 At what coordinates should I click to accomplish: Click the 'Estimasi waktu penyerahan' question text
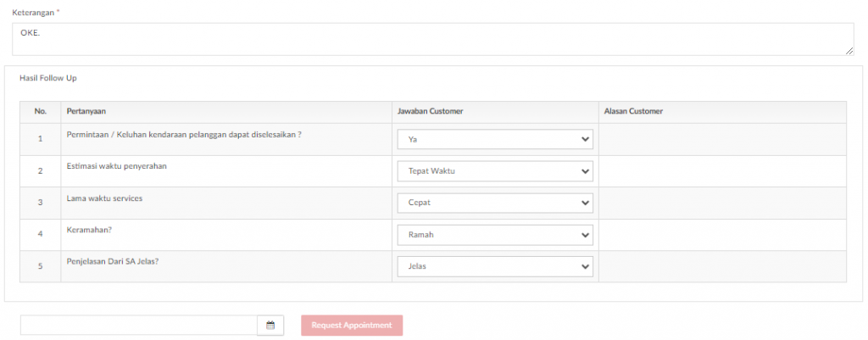[117, 166]
